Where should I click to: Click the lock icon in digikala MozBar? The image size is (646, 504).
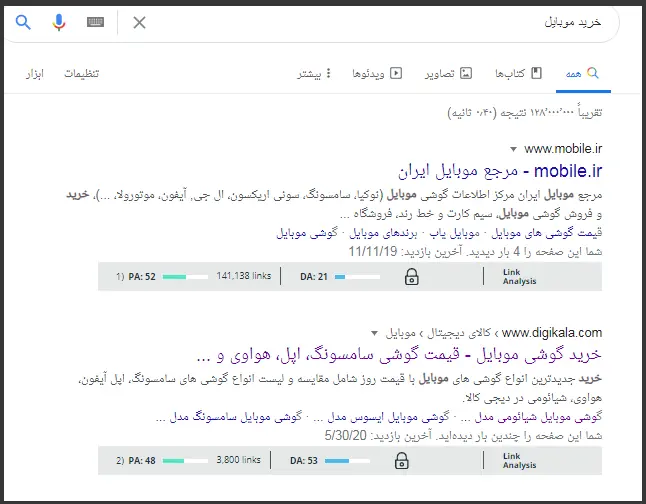401,461
